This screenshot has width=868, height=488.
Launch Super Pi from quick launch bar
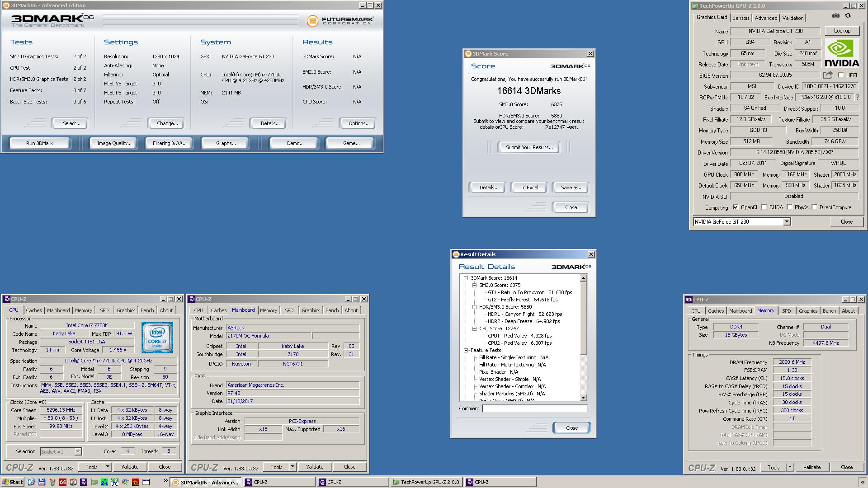114,482
